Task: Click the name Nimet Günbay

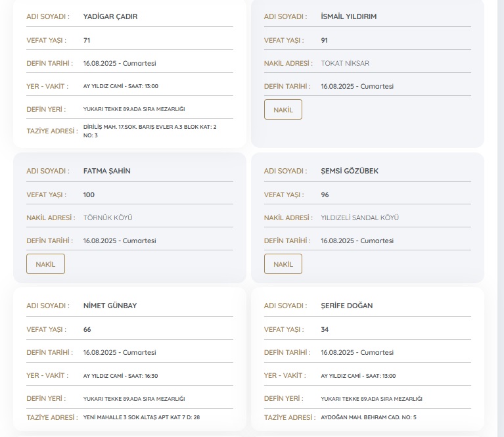Action: 110,306
